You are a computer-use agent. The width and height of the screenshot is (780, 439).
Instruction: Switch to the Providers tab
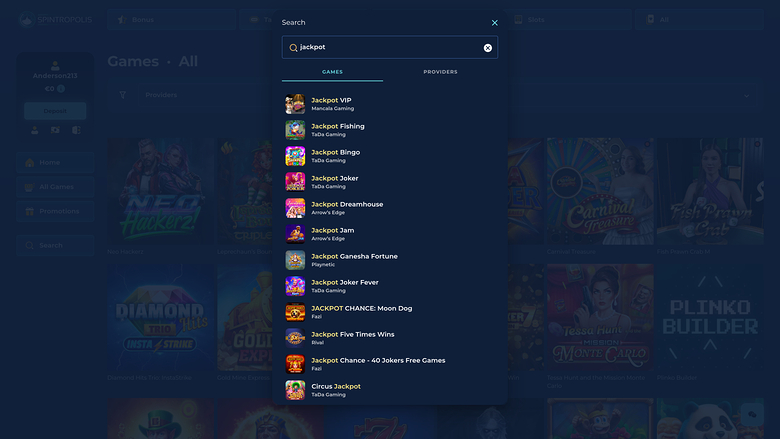point(440,72)
